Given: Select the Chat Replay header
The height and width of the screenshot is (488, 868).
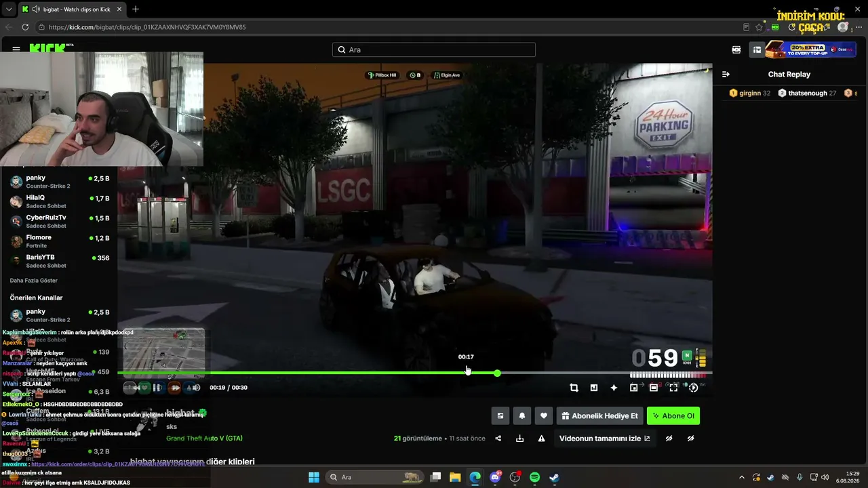Looking at the screenshot, I should (789, 74).
